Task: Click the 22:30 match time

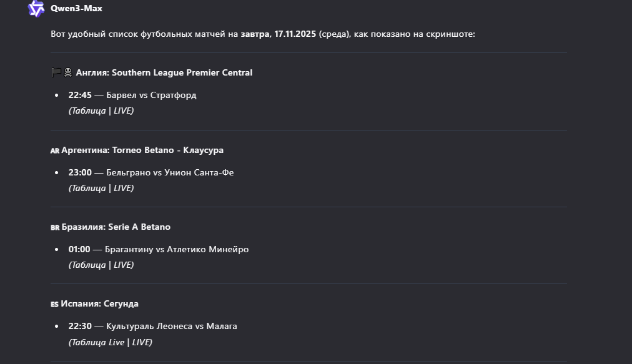Action: [80, 327]
